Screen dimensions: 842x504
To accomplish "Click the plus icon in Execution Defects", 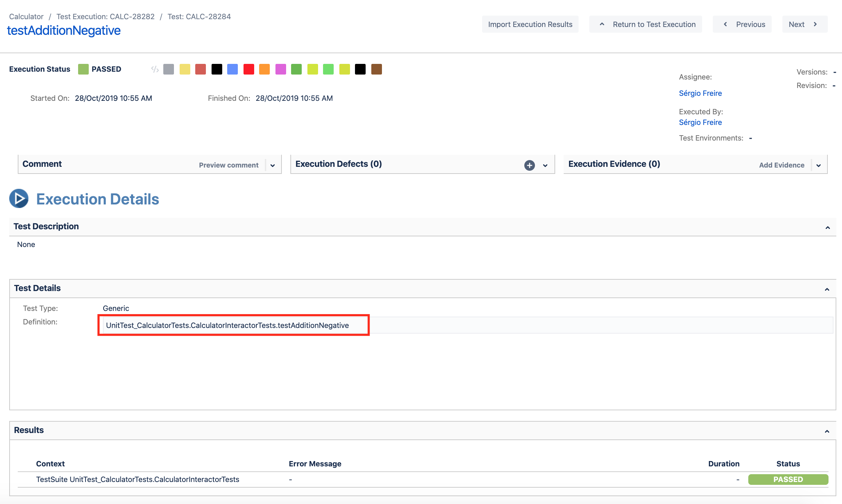I will point(529,165).
